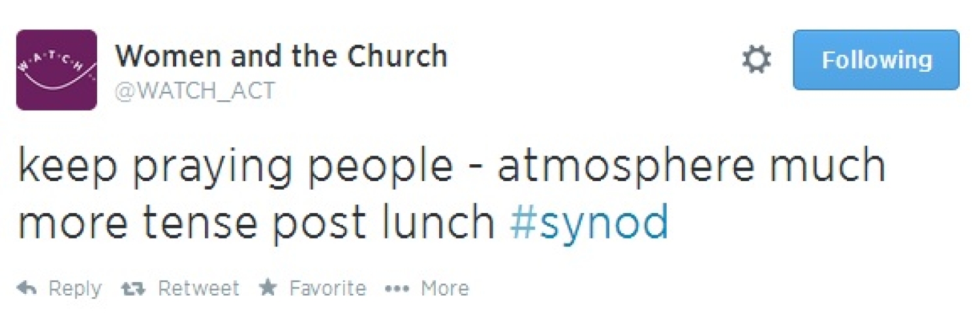980x314 pixels.
Task: Click the Retweet text label
Action: (x=198, y=288)
